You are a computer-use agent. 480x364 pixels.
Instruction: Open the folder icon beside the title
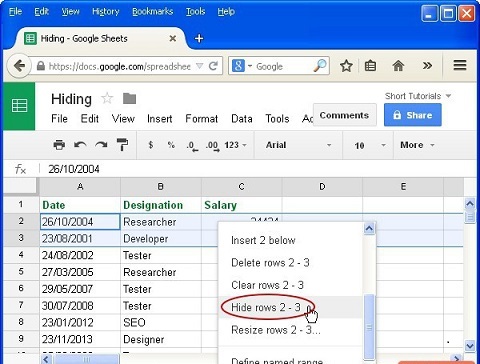tap(129, 99)
